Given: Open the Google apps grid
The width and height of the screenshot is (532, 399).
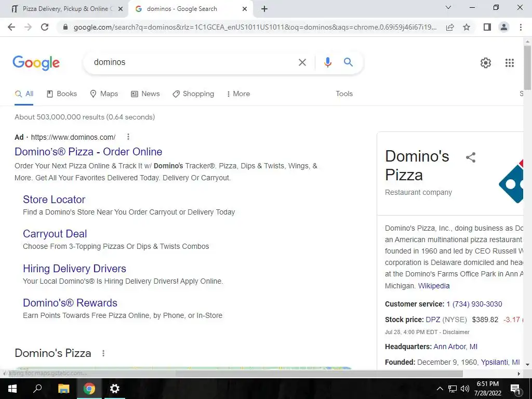Looking at the screenshot, I should (x=510, y=63).
